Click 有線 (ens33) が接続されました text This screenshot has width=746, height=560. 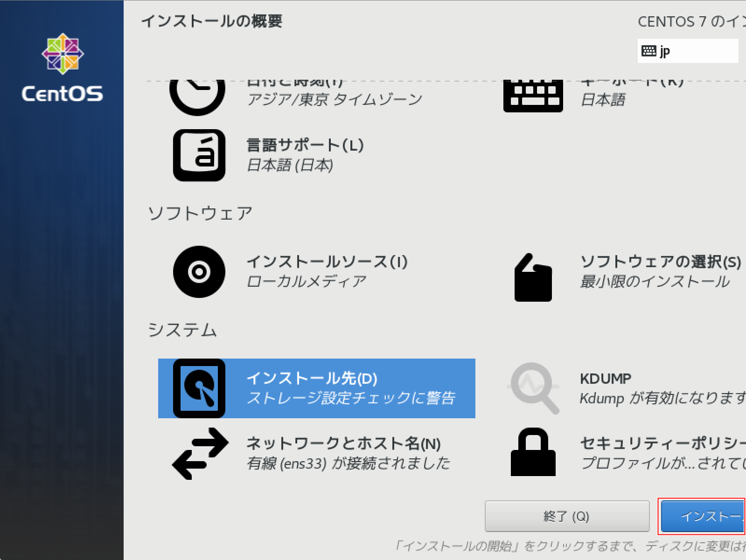(x=349, y=463)
